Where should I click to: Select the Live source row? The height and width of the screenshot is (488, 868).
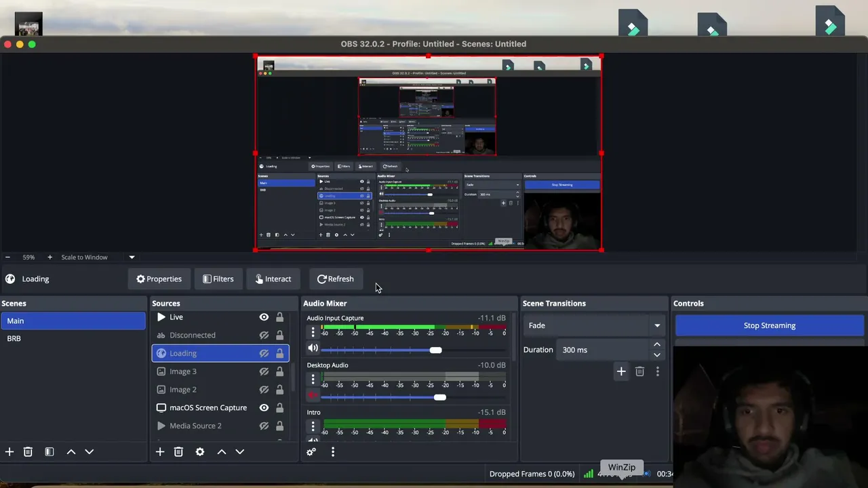coord(220,317)
